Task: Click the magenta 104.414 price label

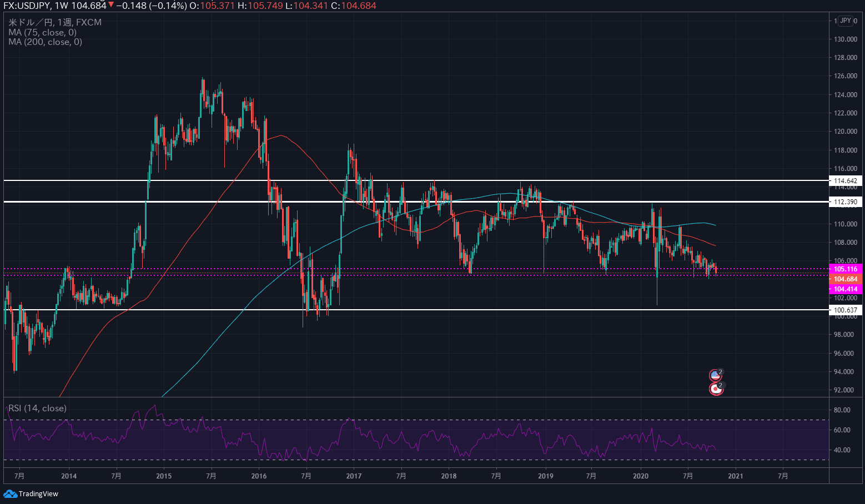Action: click(845, 289)
